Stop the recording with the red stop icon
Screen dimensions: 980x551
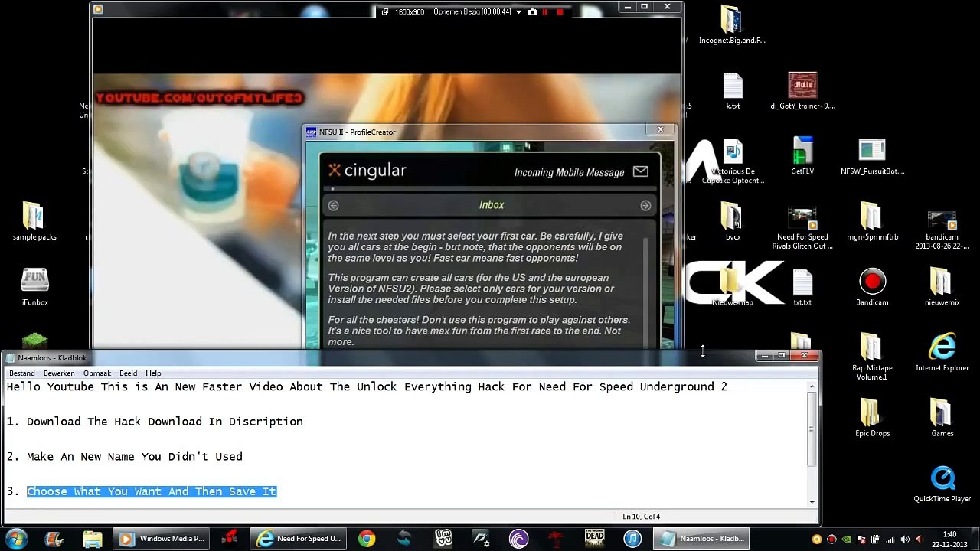[560, 12]
